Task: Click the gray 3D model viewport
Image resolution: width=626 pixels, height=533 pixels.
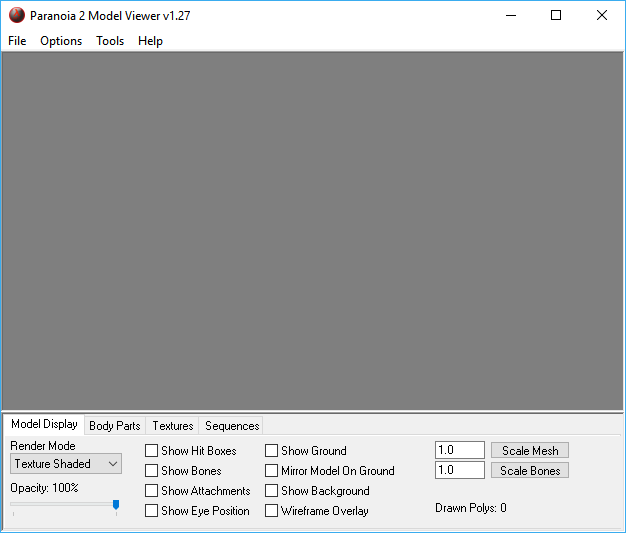Action: click(x=313, y=231)
